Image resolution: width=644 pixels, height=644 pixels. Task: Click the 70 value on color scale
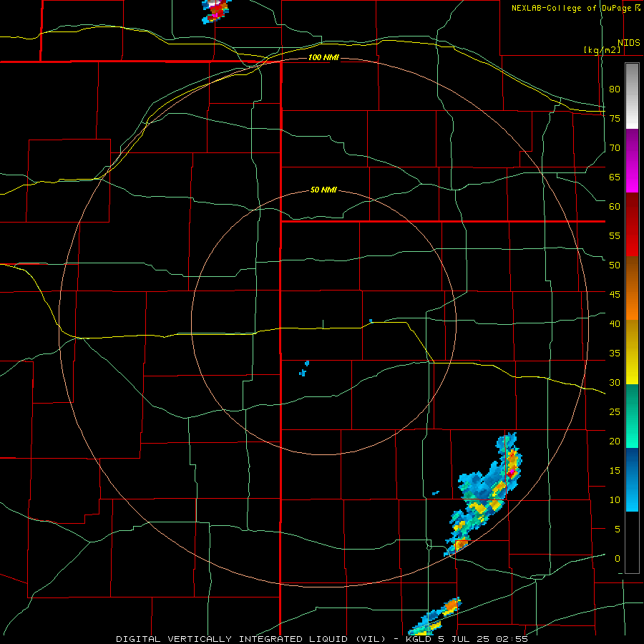click(x=615, y=148)
